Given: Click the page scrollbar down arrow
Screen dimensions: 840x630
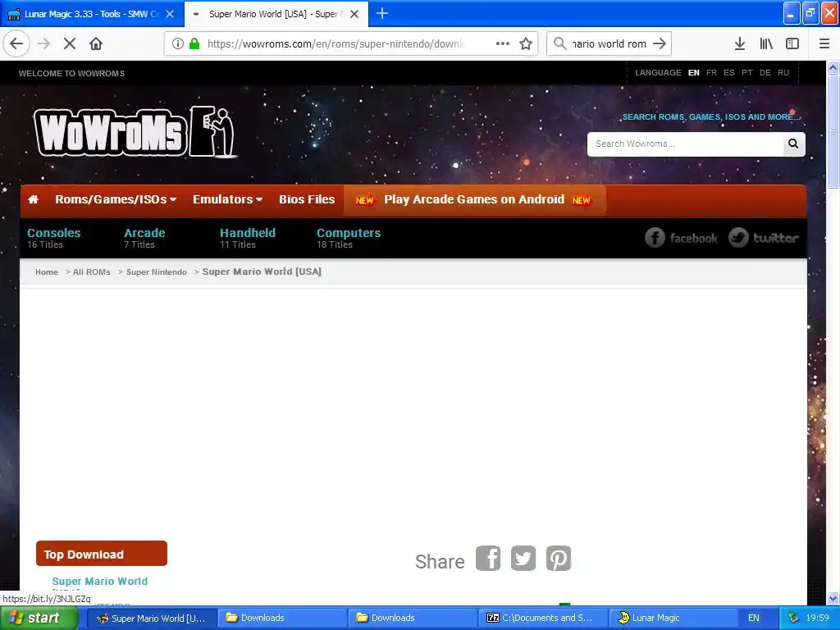Looking at the screenshot, I should click(x=833, y=599).
